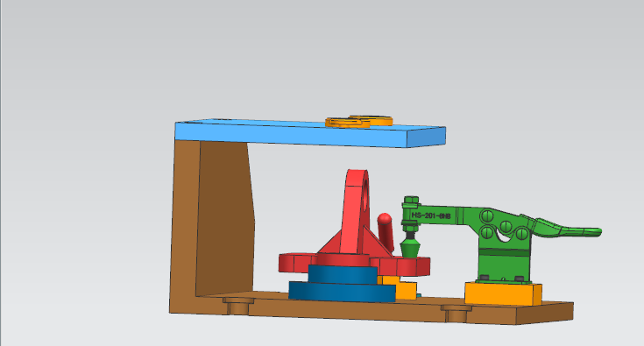Pick the brown vertical support wall
The width and height of the screenshot is (644, 346).
pyautogui.click(x=212, y=217)
